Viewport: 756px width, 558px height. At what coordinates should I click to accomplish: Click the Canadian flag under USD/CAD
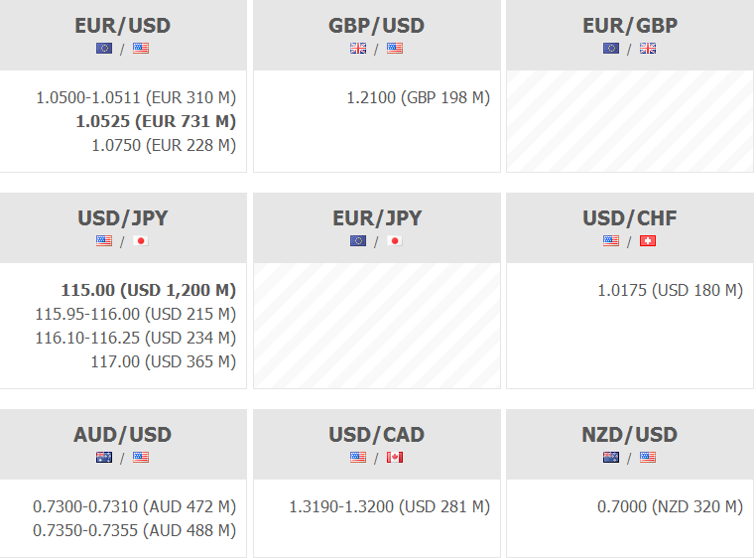tap(395, 457)
